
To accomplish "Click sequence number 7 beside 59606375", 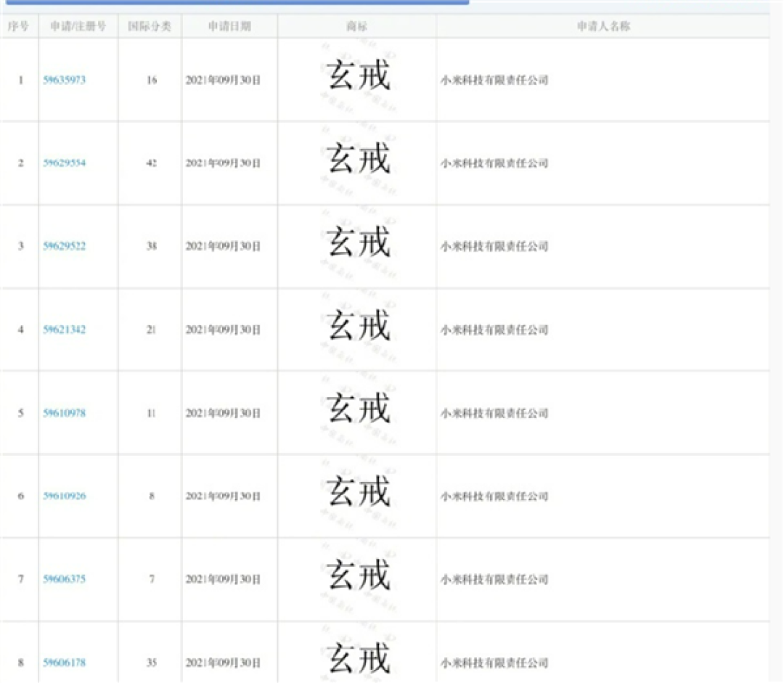I will [x=20, y=579].
